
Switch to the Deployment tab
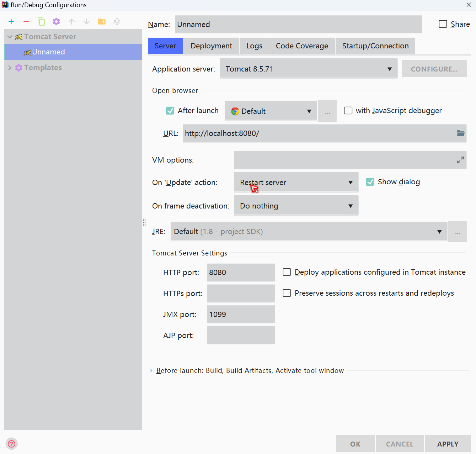point(211,46)
